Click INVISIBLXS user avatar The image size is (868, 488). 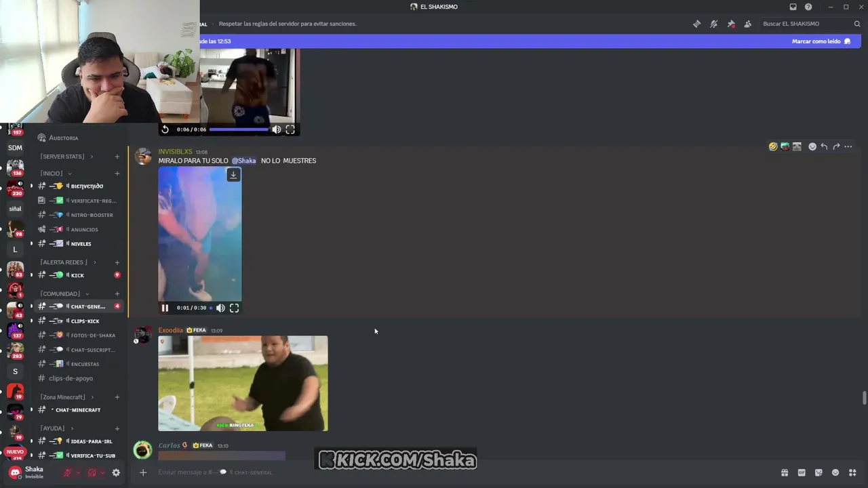(x=143, y=156)
